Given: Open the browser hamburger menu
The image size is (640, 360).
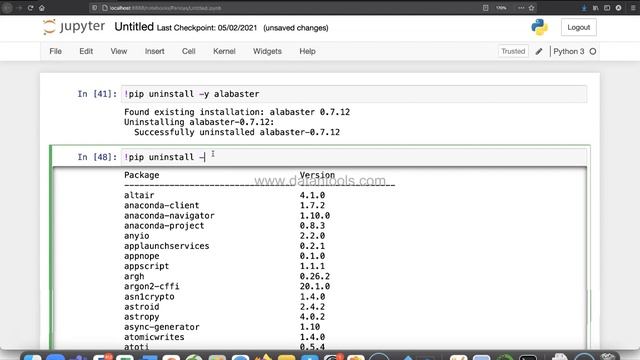Looking at the screenshot, I should [x=633, y=8].
